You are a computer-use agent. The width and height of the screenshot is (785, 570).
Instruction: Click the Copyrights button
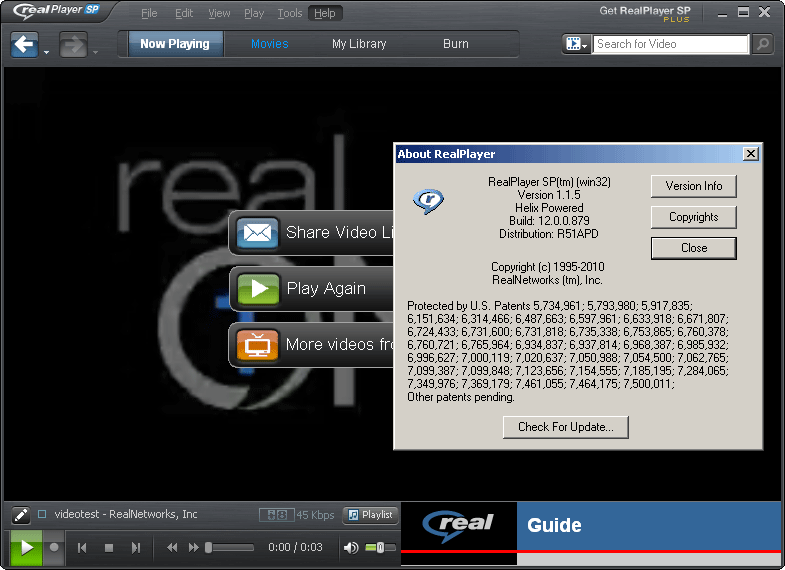click(693, 217)
